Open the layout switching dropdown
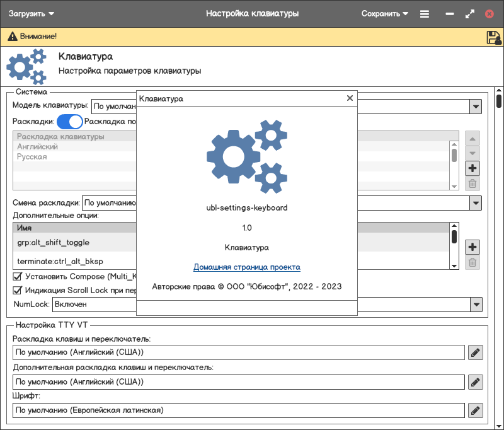Screen dimensions: 504x430 click(475, 203)
